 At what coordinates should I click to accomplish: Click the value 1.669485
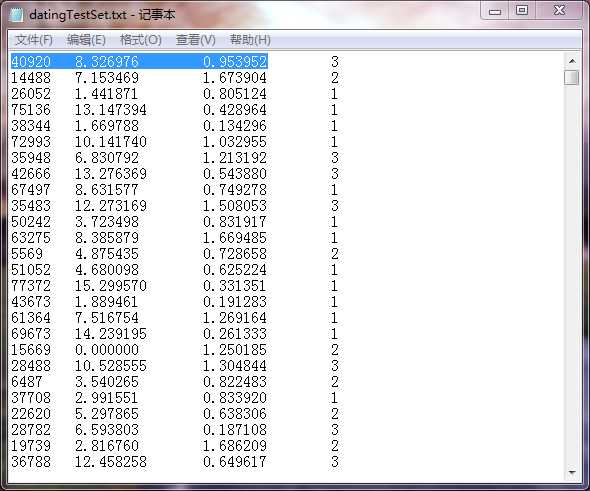click(x=235, y=238)
